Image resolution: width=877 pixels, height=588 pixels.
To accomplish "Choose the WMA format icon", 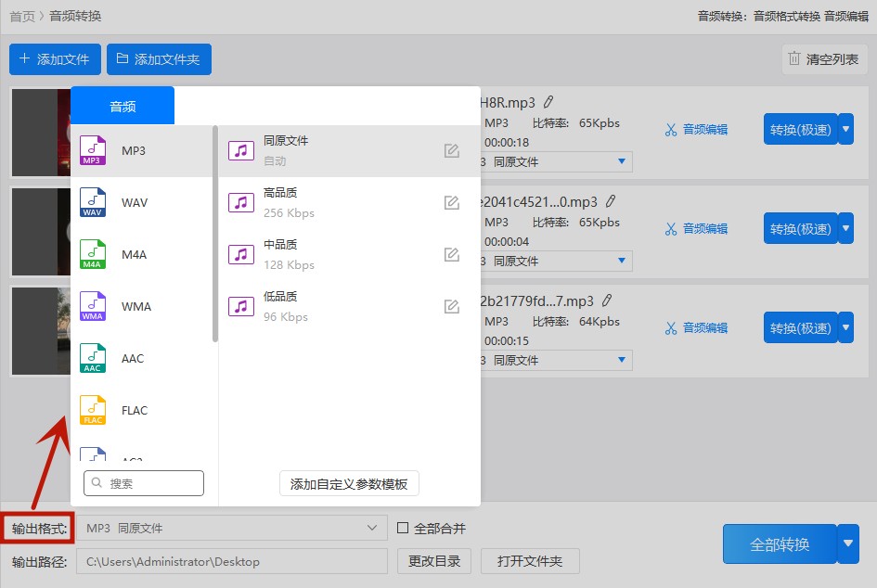I will (x=93, y=306).
